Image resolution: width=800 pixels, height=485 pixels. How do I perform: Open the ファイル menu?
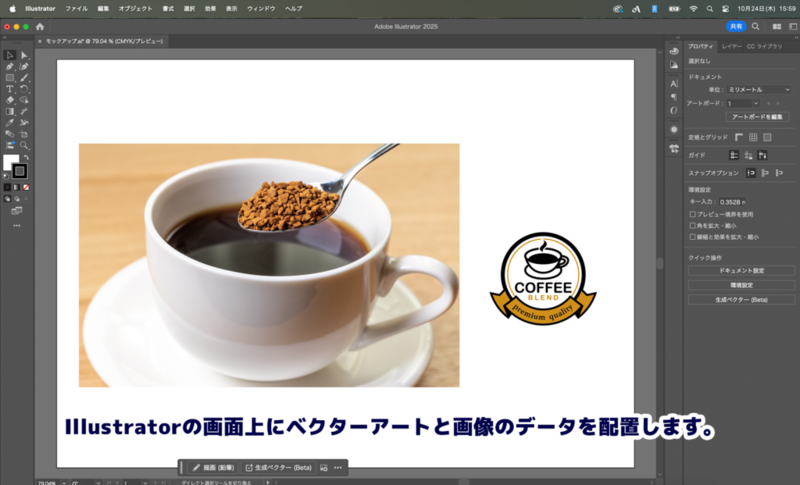click(x=76, y=9)
